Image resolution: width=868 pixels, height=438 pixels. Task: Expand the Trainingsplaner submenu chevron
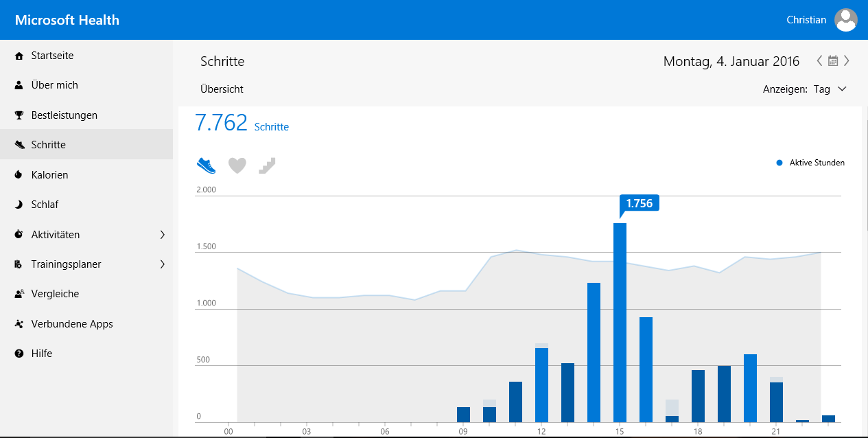point(163,264)
